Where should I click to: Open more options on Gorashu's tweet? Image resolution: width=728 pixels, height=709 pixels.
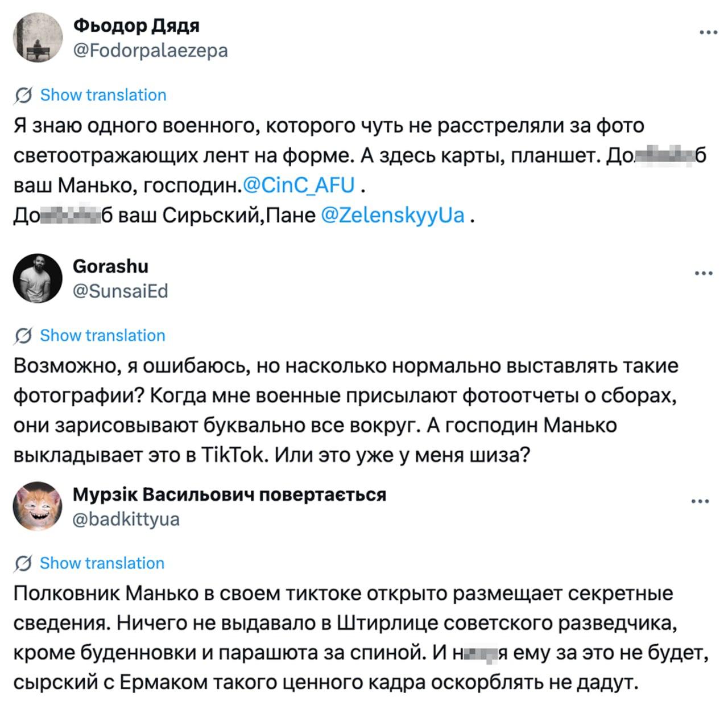pyautogui.click(x=704, y=274)
